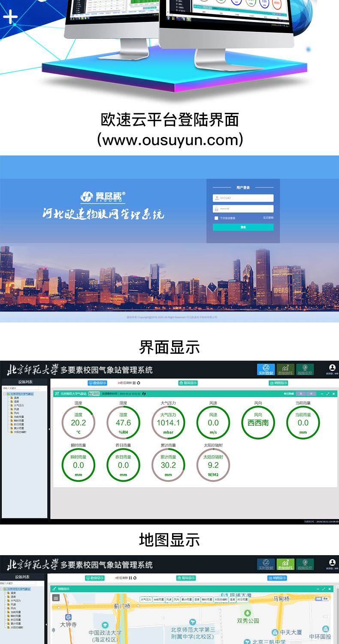Tick the 下次自动登录 checkbox
Viewport: 339px width, 644px height.
(x=216, y=218)
